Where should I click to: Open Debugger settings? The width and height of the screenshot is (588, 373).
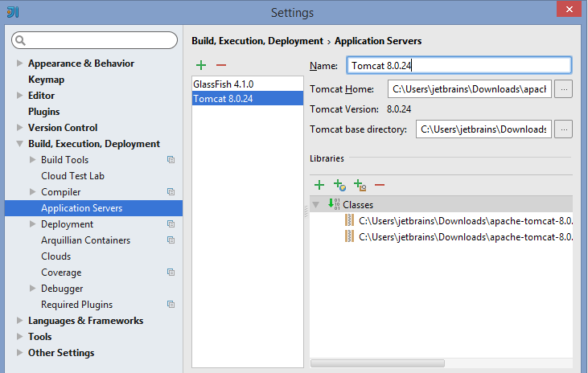[x=62, y=289]
